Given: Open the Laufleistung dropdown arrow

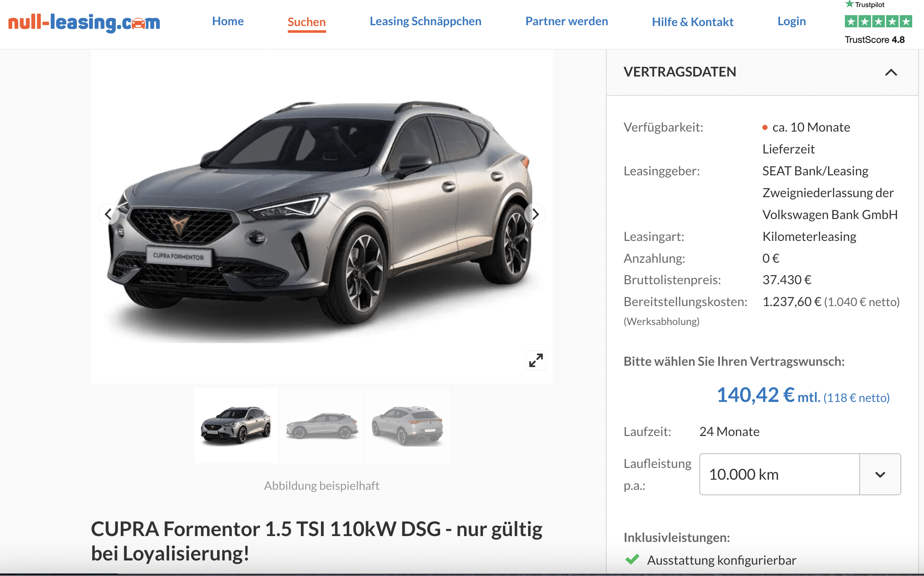Looking at the screenshot, I should (880, 474).
